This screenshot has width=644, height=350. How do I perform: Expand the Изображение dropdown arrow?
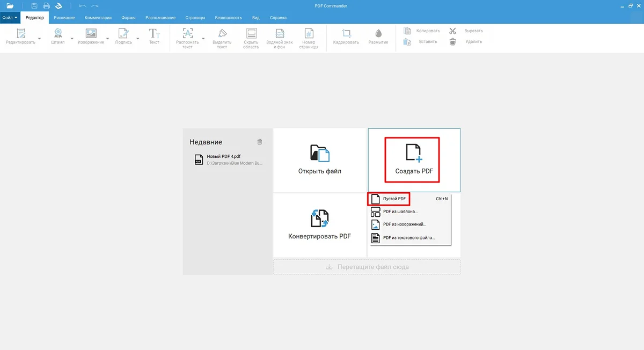pyautogui.click(x=107, y=39)
